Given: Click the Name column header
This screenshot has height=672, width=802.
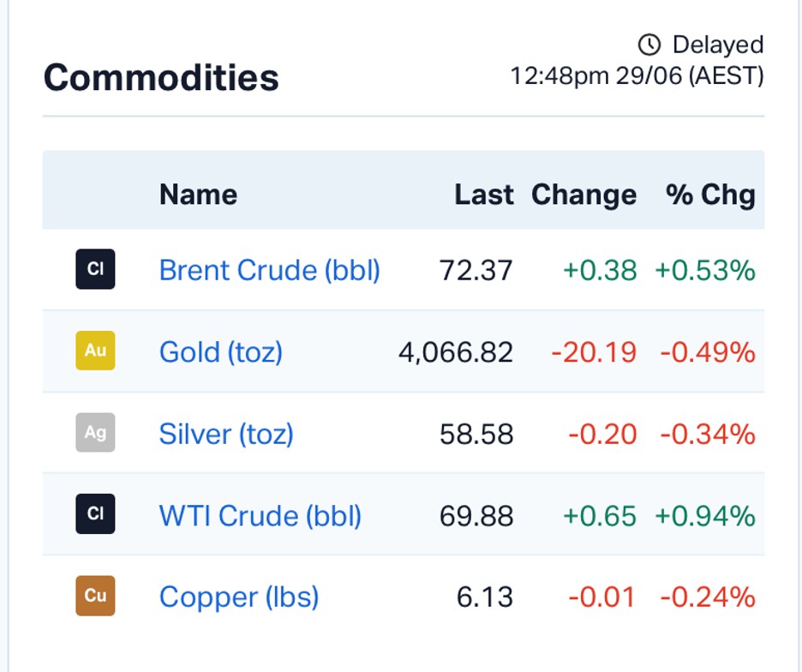Looking at the screenshot, I should [x=199, y=195].
